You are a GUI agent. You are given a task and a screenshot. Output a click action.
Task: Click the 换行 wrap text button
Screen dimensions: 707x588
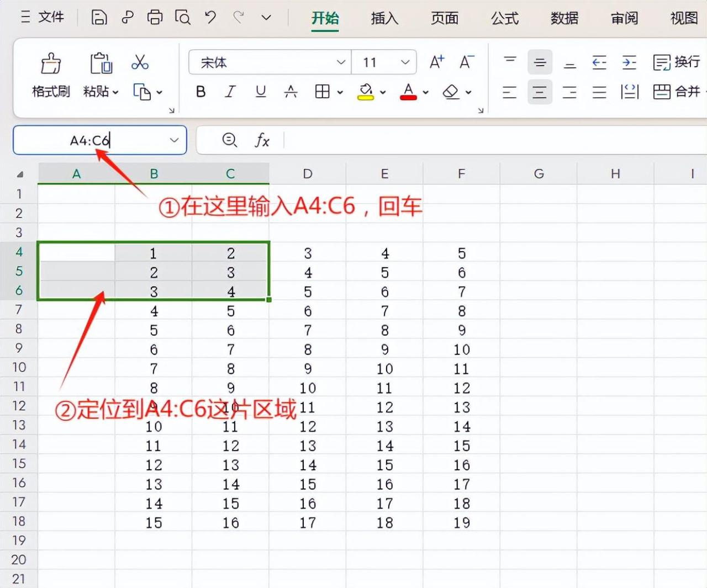coord(676,62)
